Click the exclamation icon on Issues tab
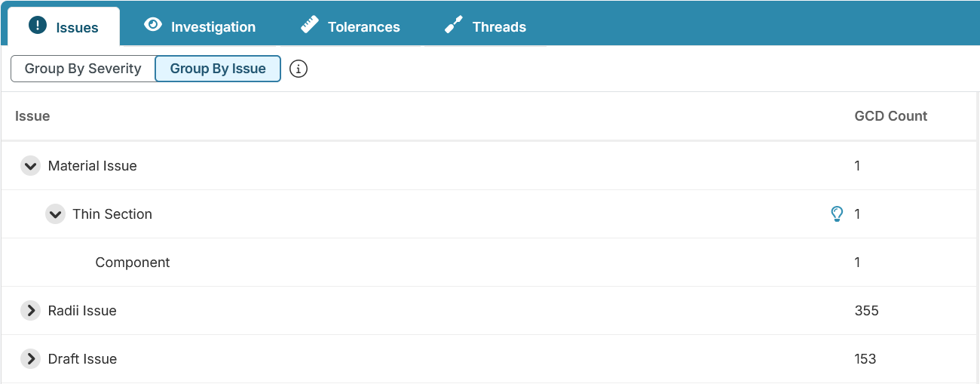Image resolution: width=980 pixels, height=384 pixels. pos(38,25)
